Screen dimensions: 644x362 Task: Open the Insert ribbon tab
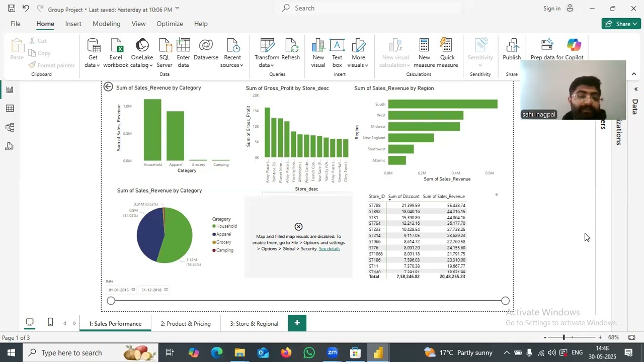click(x=73, y=24)
